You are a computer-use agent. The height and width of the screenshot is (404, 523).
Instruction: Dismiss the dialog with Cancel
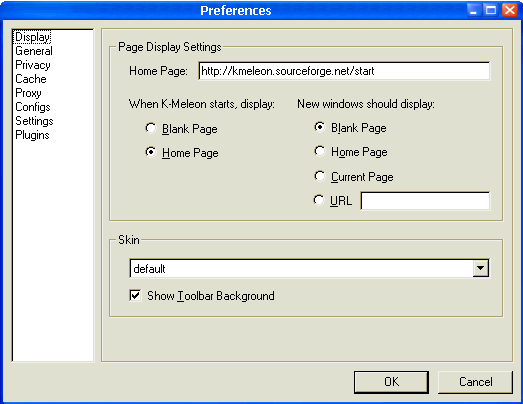click(475, 382)
